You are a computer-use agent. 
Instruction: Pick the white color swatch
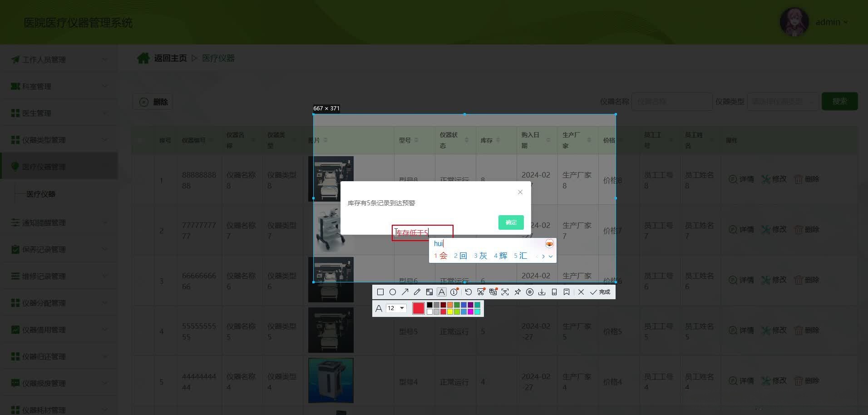click(x=429, y=311)
